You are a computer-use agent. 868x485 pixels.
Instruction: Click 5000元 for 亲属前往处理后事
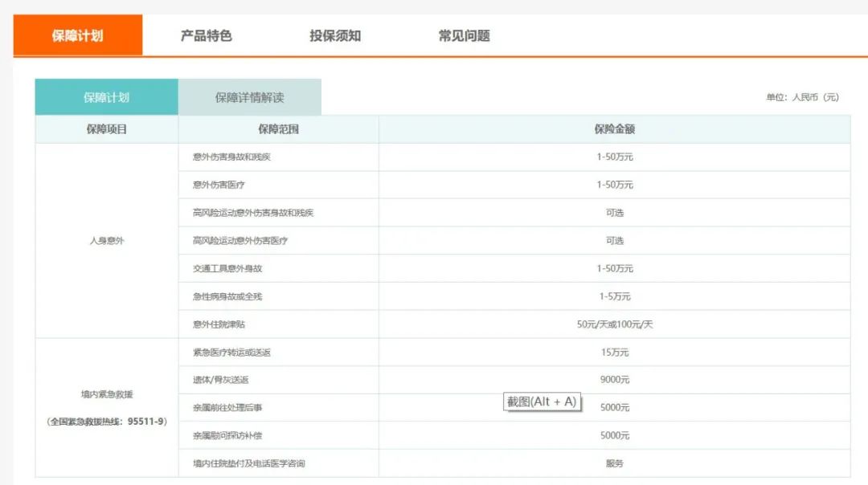[x=615, y=408]
